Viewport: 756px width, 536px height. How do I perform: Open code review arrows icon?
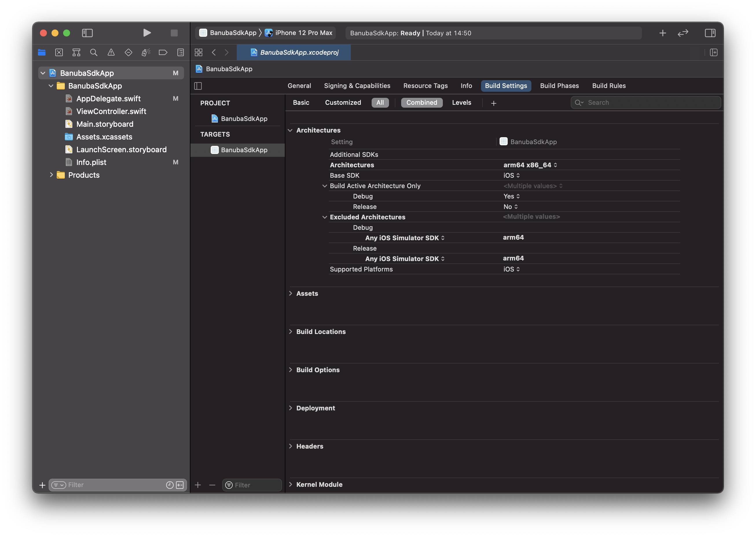(x=683, y=33)
